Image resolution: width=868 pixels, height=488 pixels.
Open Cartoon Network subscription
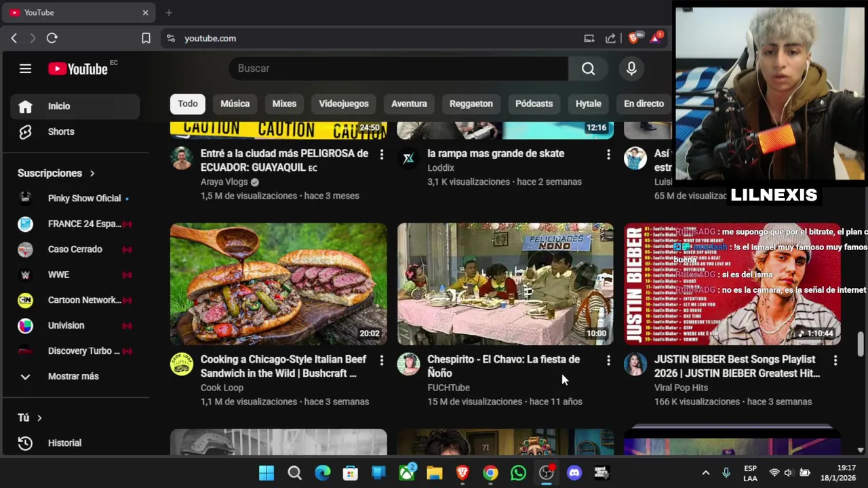click(x=75, y=300)
